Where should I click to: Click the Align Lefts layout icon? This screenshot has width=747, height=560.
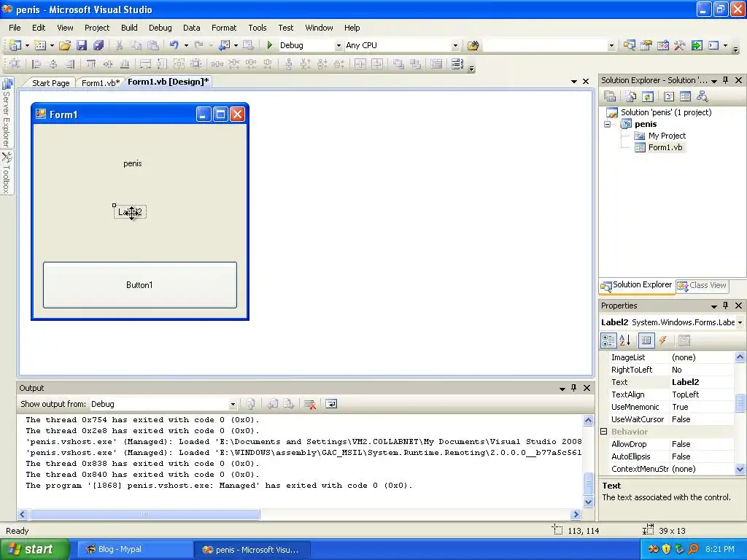pos(36,64)
